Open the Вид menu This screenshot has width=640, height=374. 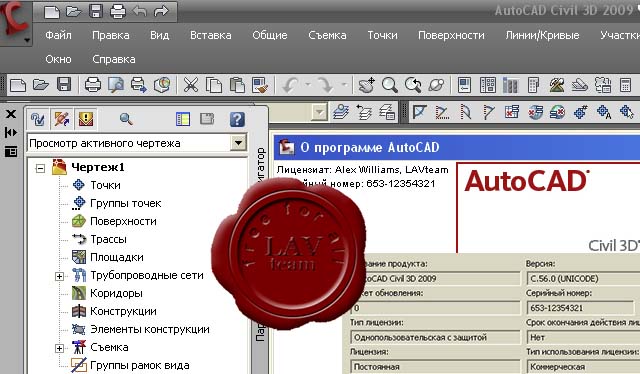(160, 35)
